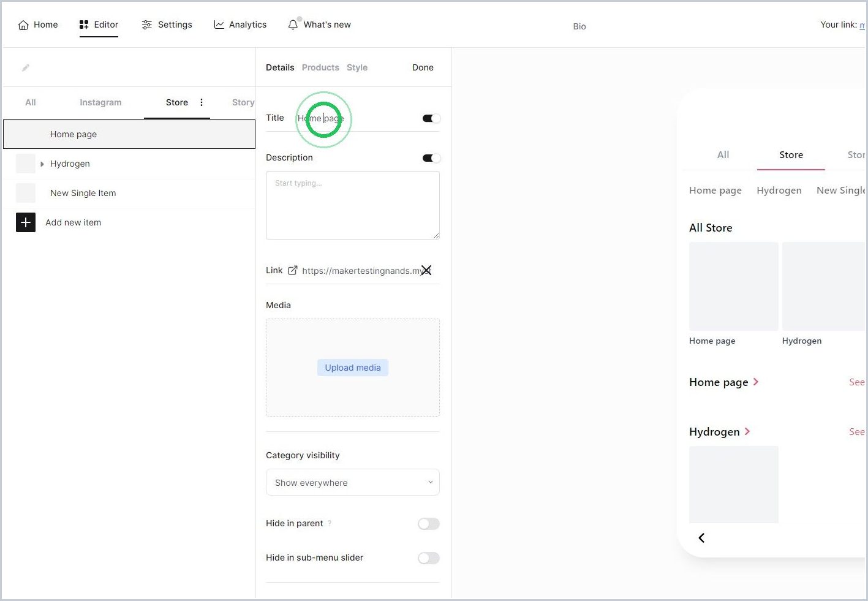This screenshot has width=868, height=601.
Task: Click the All Store heading in preview
Action: point(710,227)
